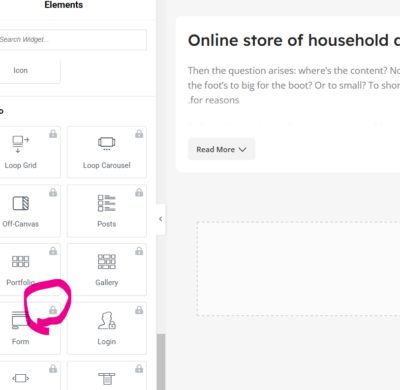The image size is (400, 390).
Task: Click the lock icon on Loop Grid
Action: (53, 134)
